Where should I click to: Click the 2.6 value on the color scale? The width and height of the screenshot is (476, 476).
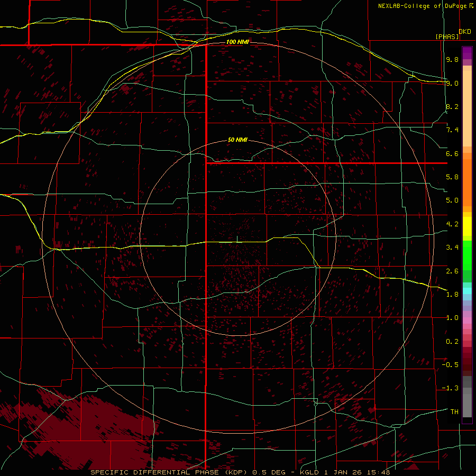[x=452, y=271]
